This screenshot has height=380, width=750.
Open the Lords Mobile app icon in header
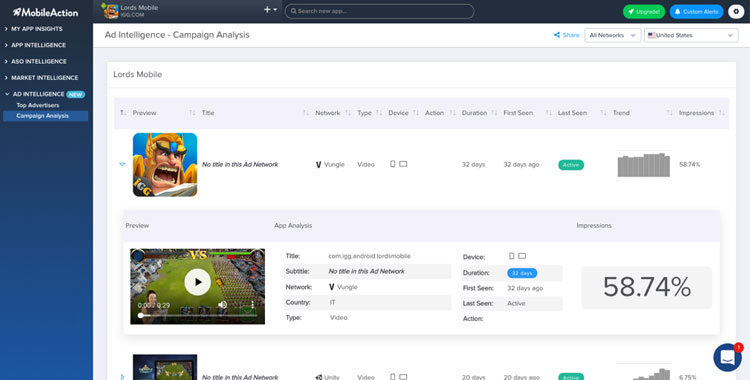[111, 11]
